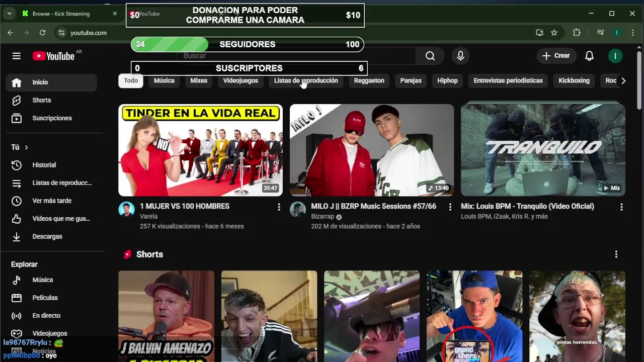Open the Bizarrap channel link

[x=323, y=216]
